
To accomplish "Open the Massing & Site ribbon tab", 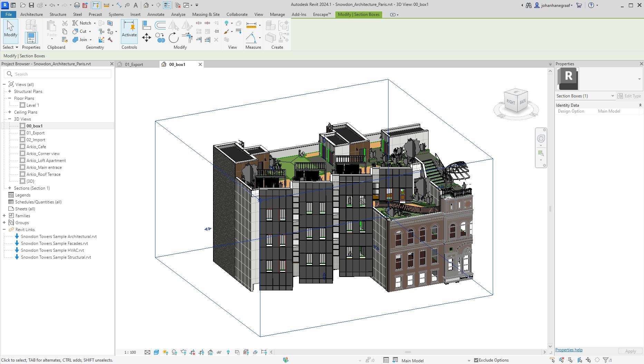I will click(x=206, y=15).
